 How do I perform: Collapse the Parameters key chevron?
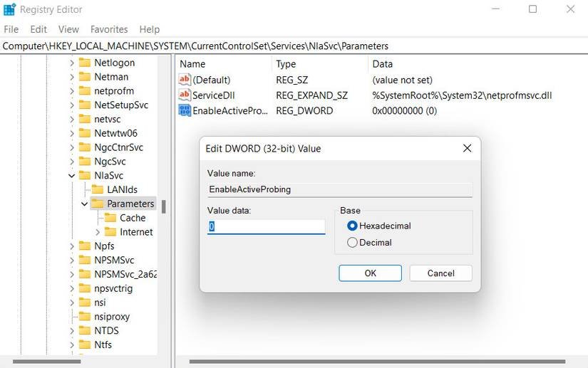tap(85, 204)
